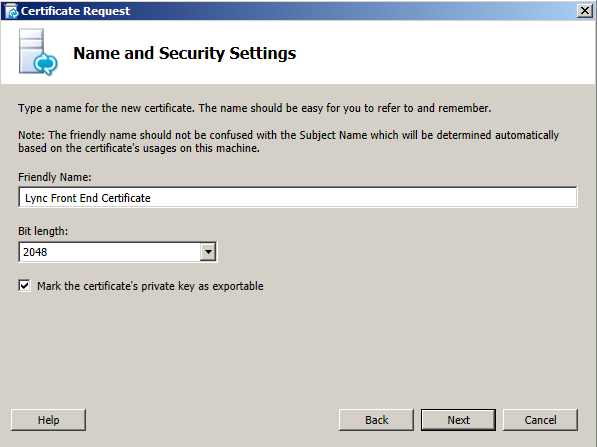Click the "Certificate Request" title bar text
Viewport: 597px width, 447px height.
pos(75,11)
